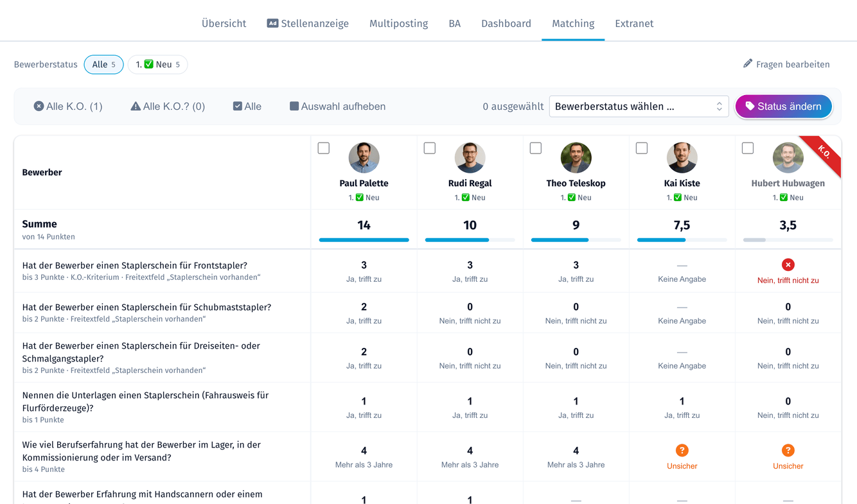Click question about Staplerschein für Frontstapler
The height and width of the screenshot is (504, 857).
[135, 265]
